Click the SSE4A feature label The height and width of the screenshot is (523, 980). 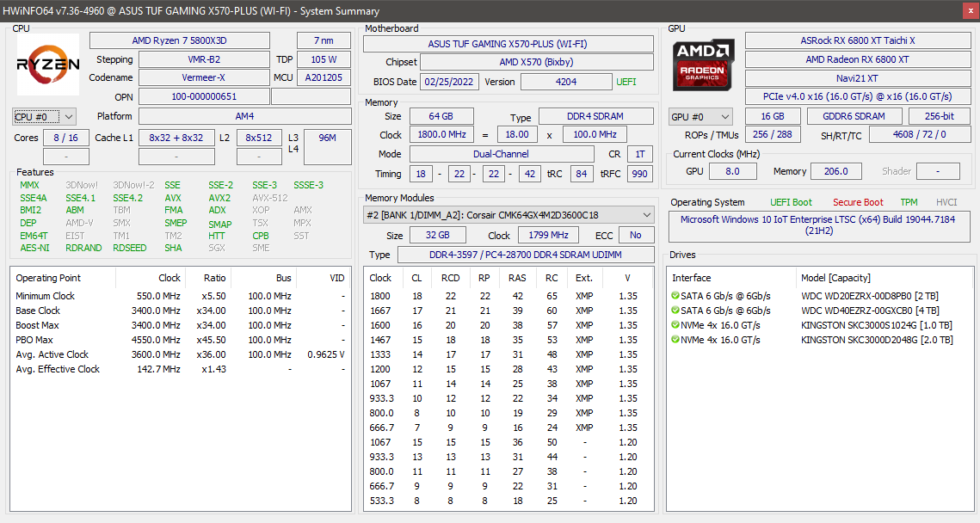coord(33,198)
